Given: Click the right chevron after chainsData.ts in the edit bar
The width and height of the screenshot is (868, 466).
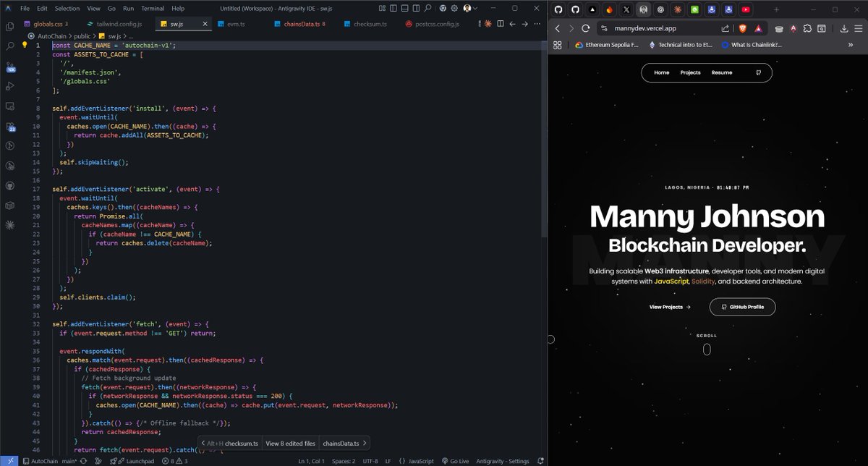Looking at the screenshot, I should (365, 443).
